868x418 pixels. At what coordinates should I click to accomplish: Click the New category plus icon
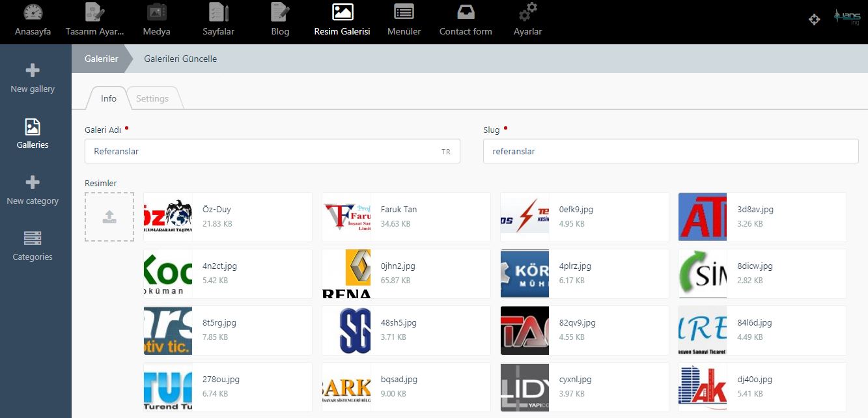coord(32,182)
